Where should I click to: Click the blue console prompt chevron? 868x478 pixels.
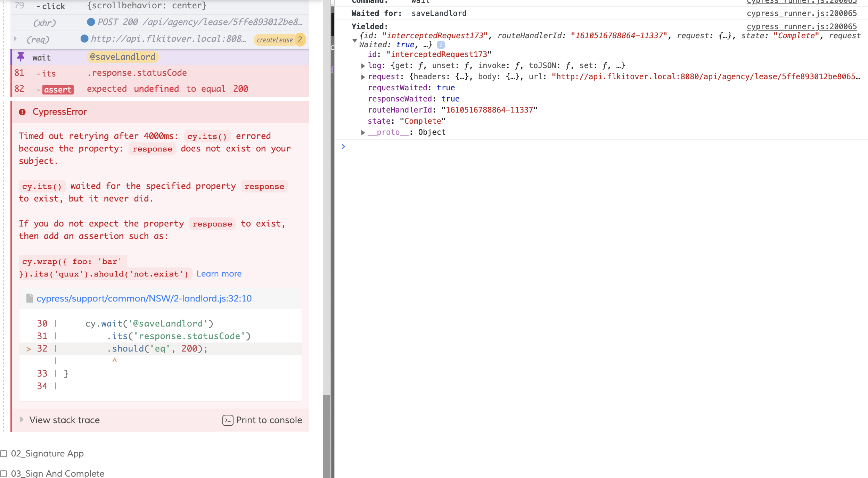pyautogui.click(x=344, y=147)
